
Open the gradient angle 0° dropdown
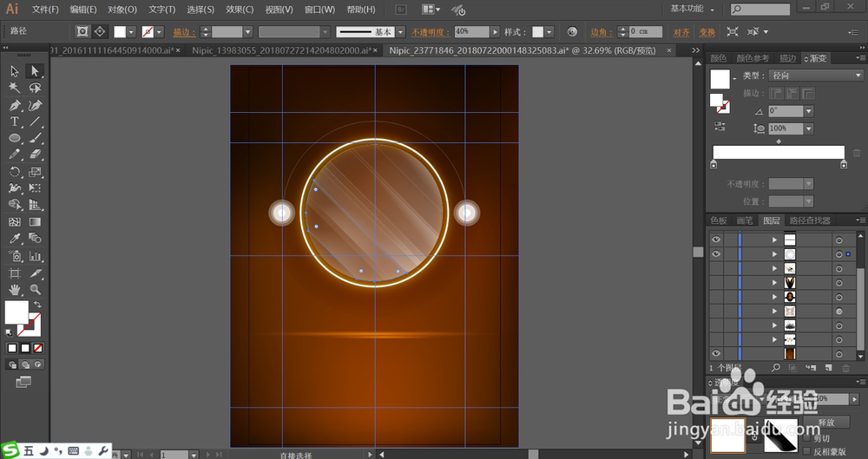point(809,111)
